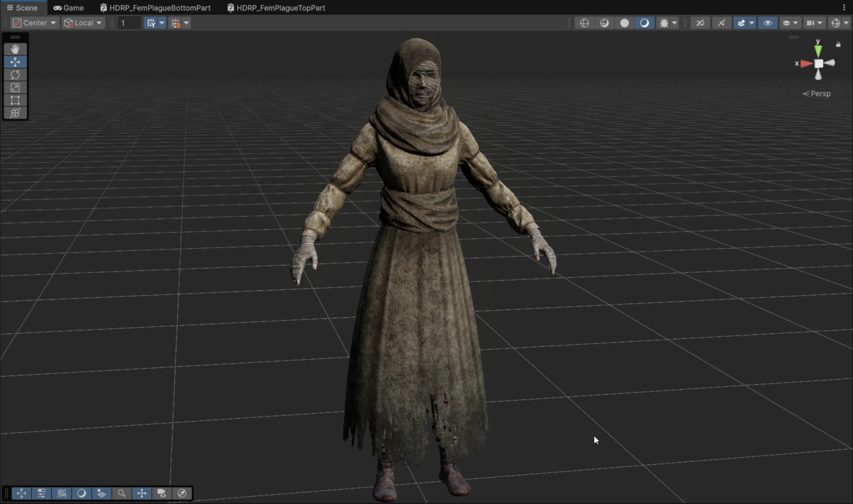853x504 pixels.
Task: Select the Hand view tool
Action: click(15, 49)
